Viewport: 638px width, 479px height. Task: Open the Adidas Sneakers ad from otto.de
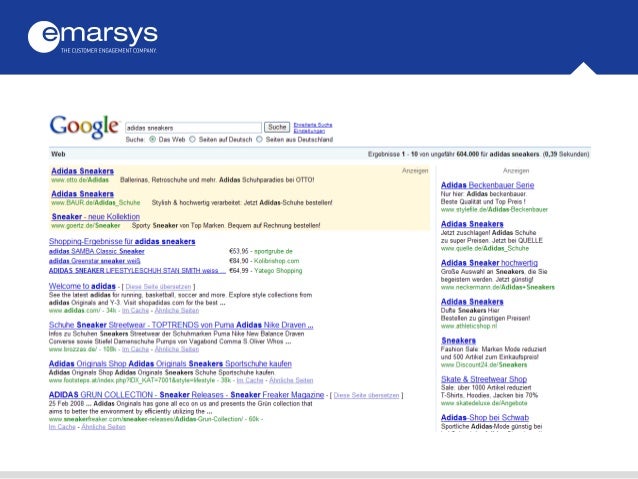(83, 171)
